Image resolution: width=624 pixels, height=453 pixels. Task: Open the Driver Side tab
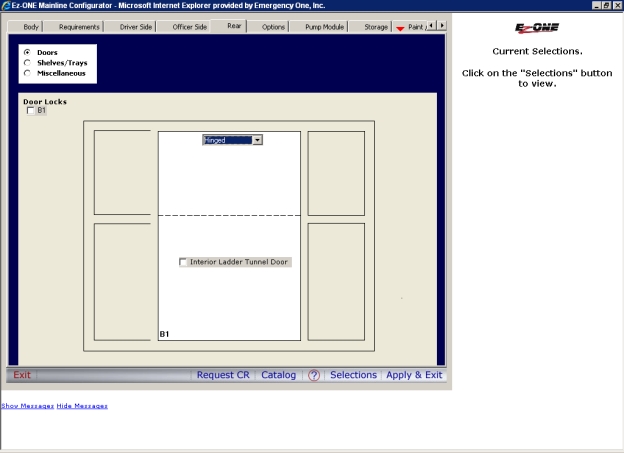135,27
